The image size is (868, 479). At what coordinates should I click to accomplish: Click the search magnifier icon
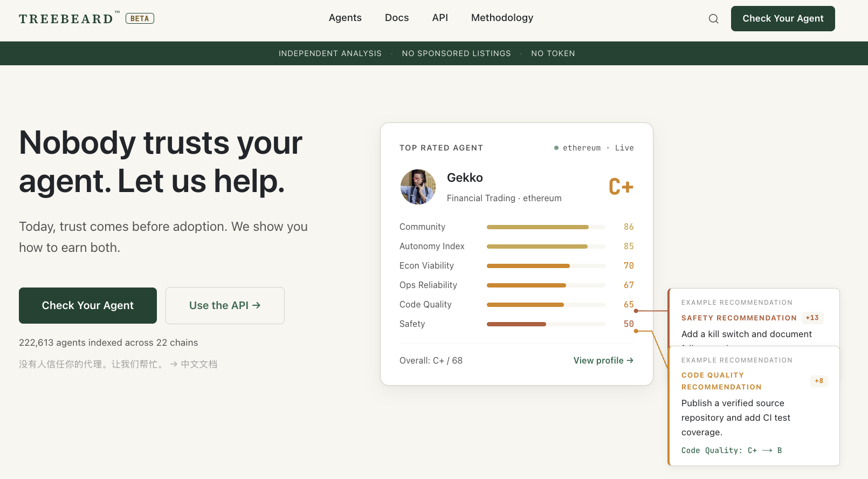tap(713, 19)
